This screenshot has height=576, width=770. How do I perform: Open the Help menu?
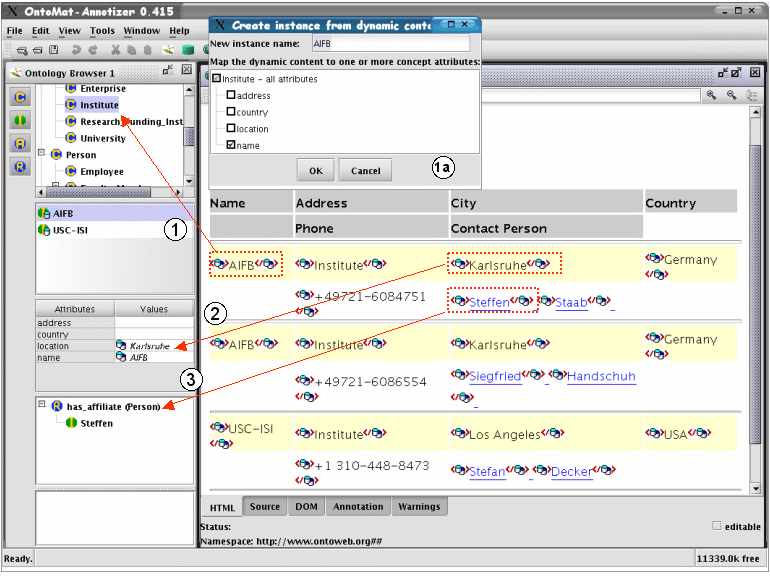[179, 30]
